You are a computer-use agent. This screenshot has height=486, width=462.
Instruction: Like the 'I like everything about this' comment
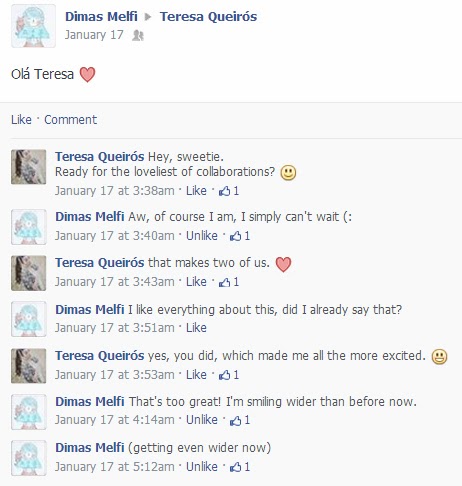tap(196, 328)
